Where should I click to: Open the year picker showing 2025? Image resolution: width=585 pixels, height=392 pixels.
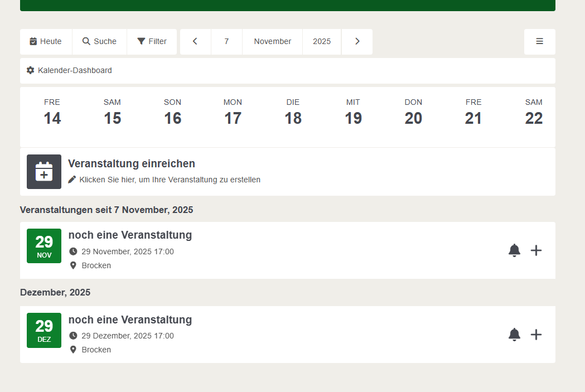(321, 41)
